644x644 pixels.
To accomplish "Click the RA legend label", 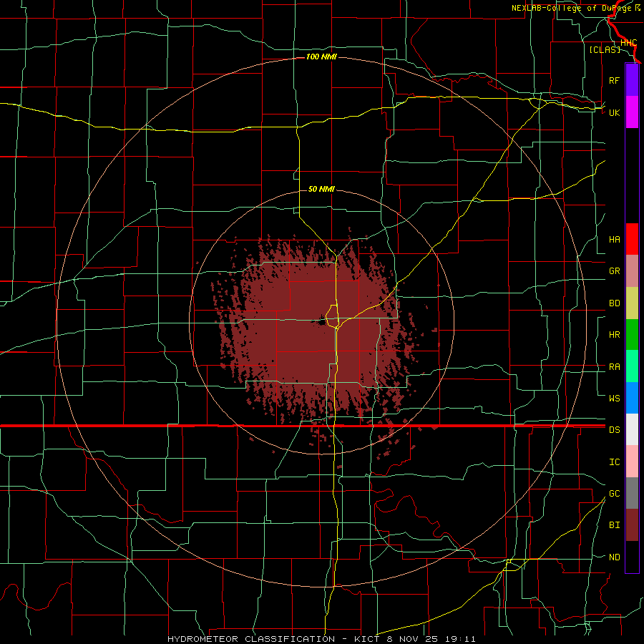I will [614, 366].
